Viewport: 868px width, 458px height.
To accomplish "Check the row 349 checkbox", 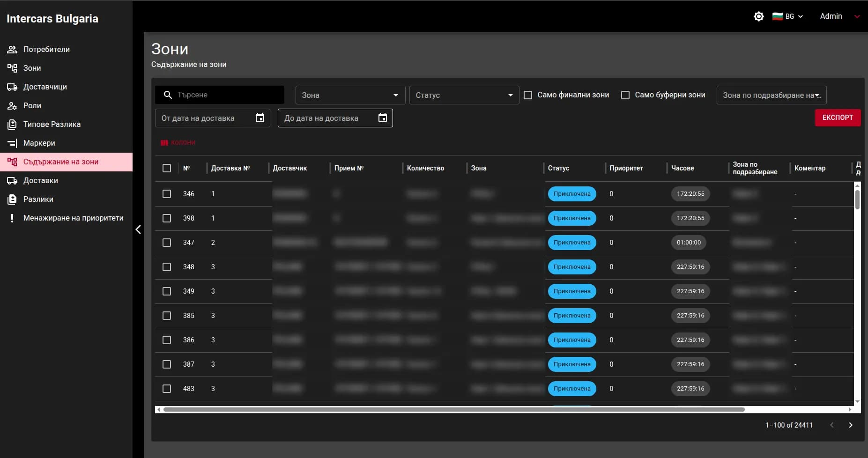I will point(167,291).
